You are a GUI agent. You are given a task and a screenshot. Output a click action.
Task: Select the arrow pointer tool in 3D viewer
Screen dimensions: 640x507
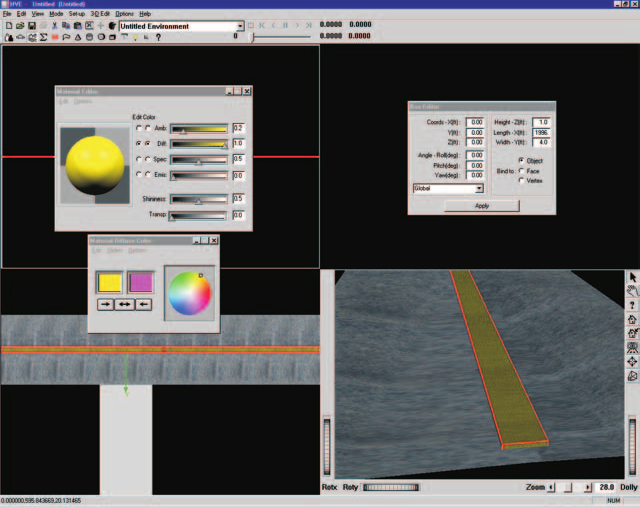(x=633, y=277)
